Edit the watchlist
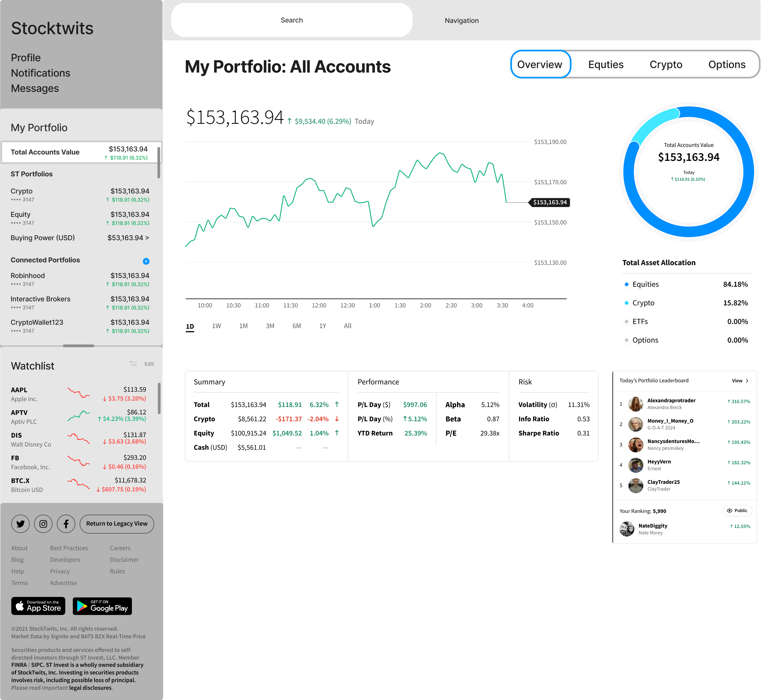This screenshot has width=761, height=700. [149, 364]
